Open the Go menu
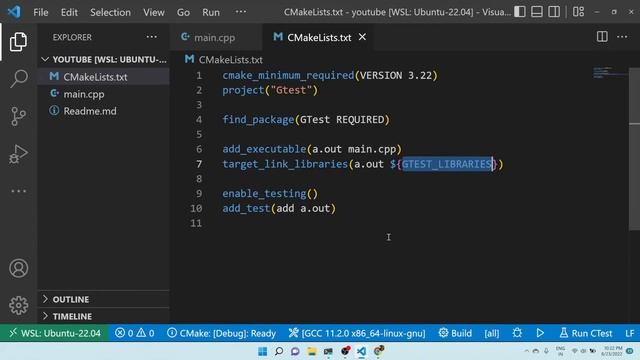 (183, 12)
